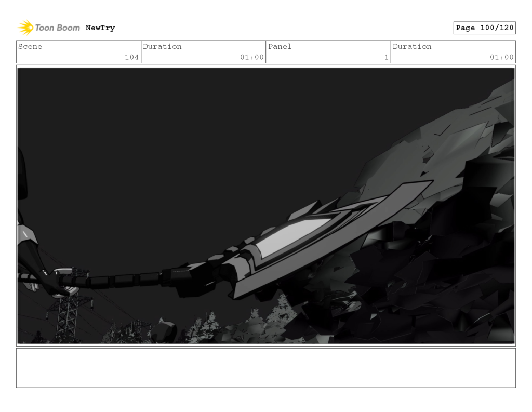Click the NewTry project title

(x=100, y=28)
